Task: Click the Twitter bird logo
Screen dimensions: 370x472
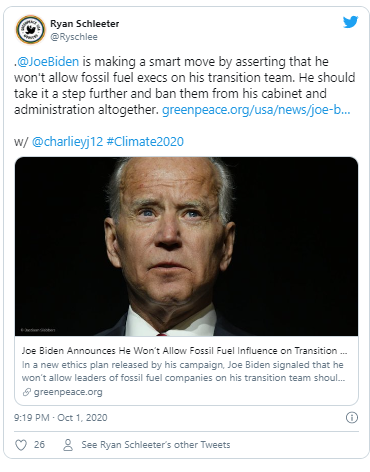Action: 350,22
